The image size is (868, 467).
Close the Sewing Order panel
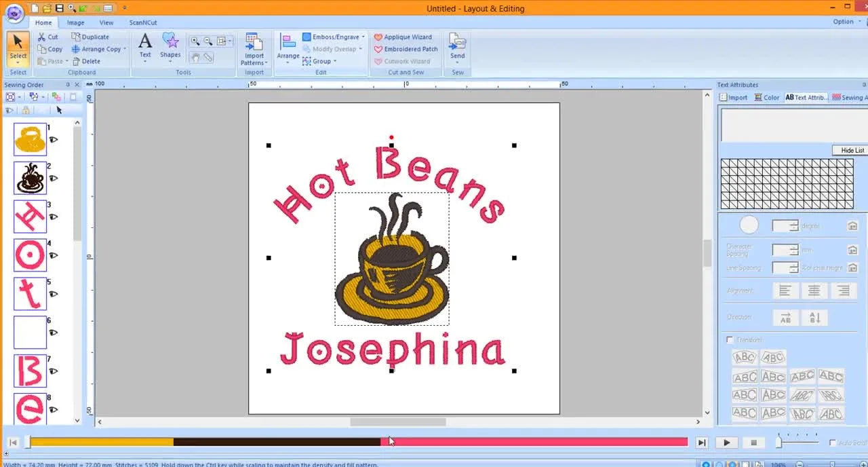77,85
